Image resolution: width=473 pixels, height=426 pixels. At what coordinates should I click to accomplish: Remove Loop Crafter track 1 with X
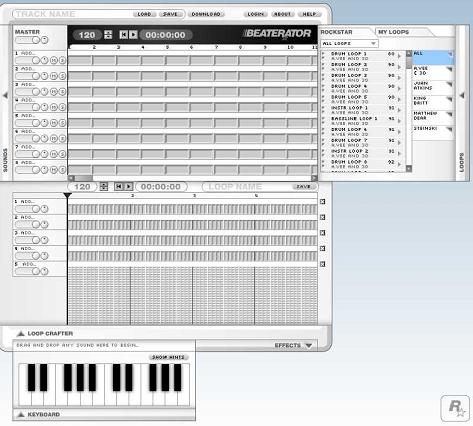[x=322, y=202]
